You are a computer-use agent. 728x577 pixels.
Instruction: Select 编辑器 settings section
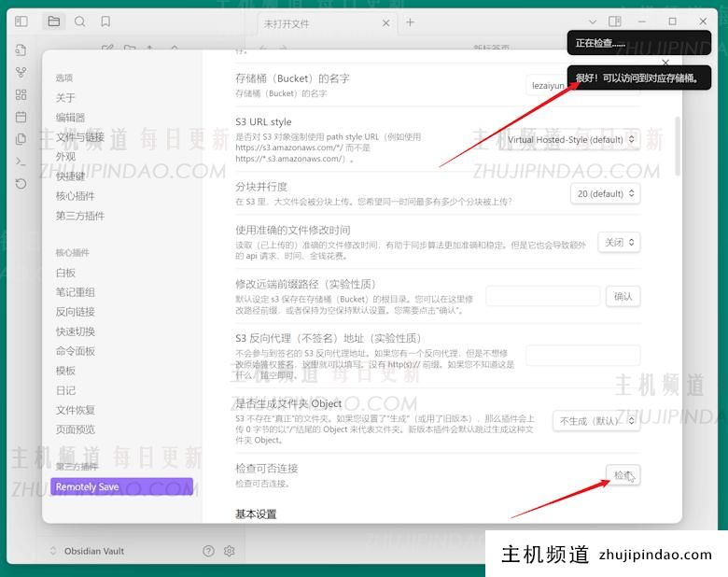click(71, 117)
